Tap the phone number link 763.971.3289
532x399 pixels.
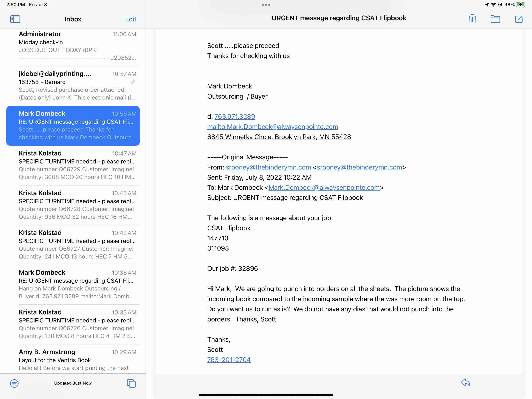click(x=234, y=117)
